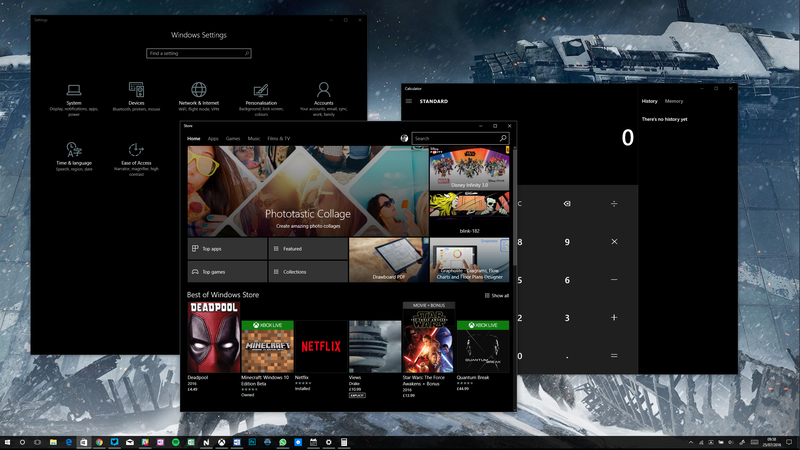
Task: Select the Memory tab in Calculator
Action: tap(673, 101)
